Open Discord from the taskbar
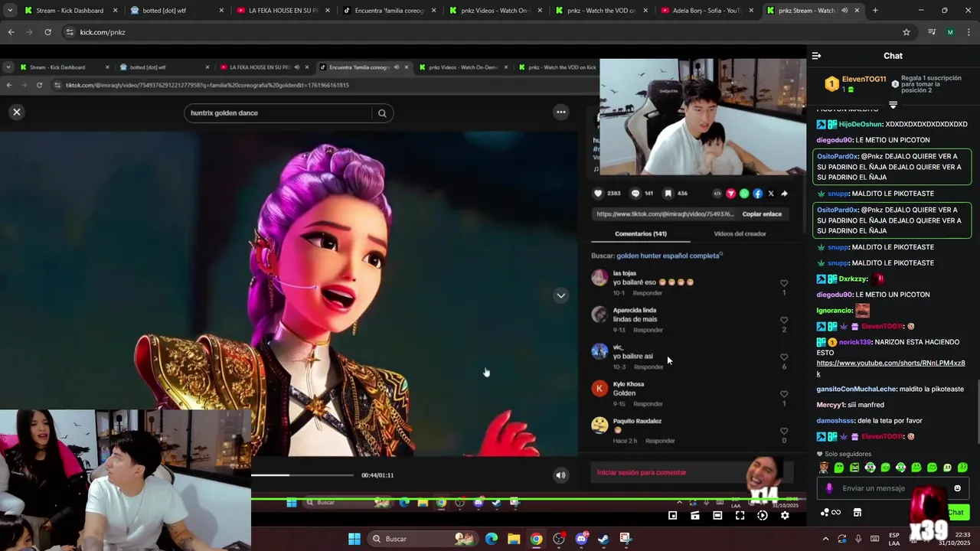Viewport: 980px width, 551px height. point(581,539)
